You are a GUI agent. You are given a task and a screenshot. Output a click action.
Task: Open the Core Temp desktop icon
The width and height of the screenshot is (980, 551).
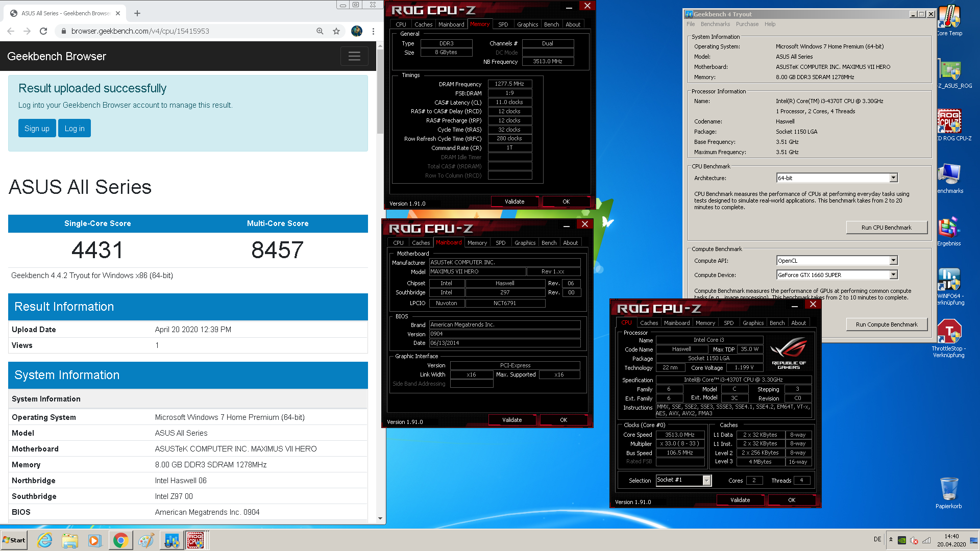950,21
